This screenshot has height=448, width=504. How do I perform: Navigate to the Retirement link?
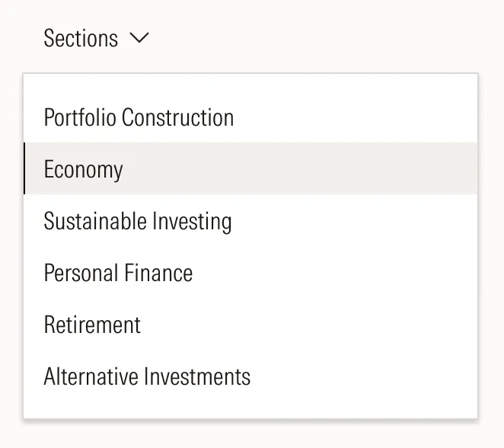pos(92,325)
